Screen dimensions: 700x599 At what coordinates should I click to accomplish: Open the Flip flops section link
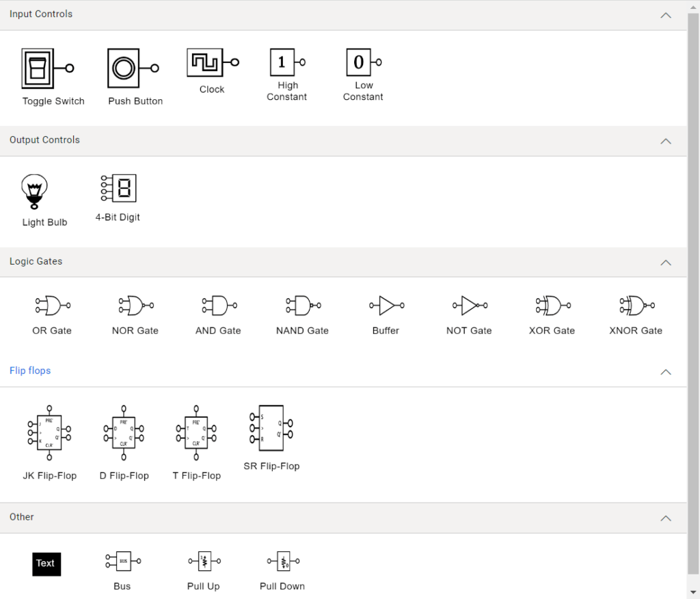click(x=30, y=371)
